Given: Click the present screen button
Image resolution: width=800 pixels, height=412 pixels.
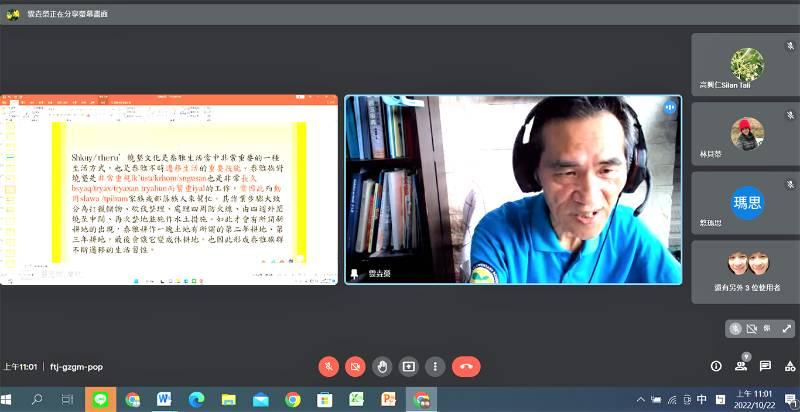Looking at the screenshot, I should [408, 367].
